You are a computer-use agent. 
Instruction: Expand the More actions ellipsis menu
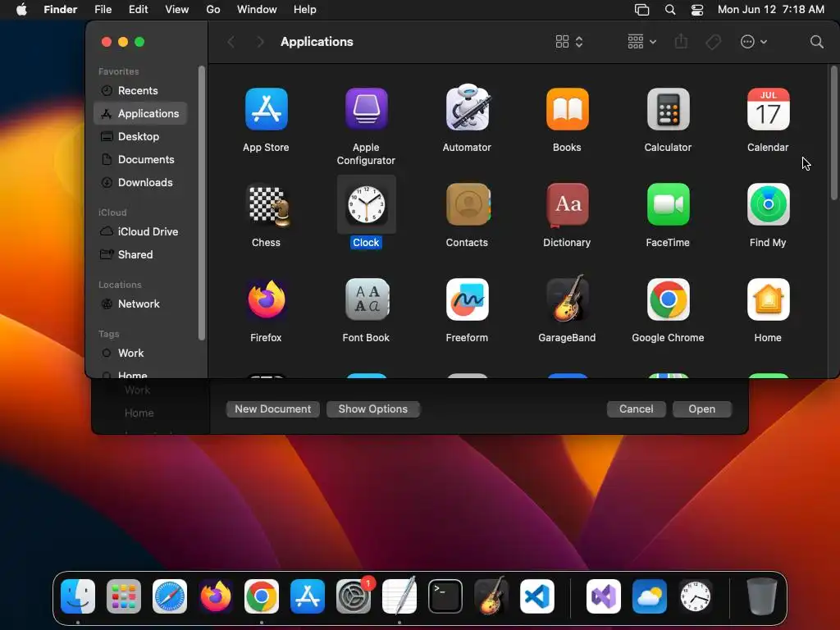pyautogui.click(x=754, y=42)
